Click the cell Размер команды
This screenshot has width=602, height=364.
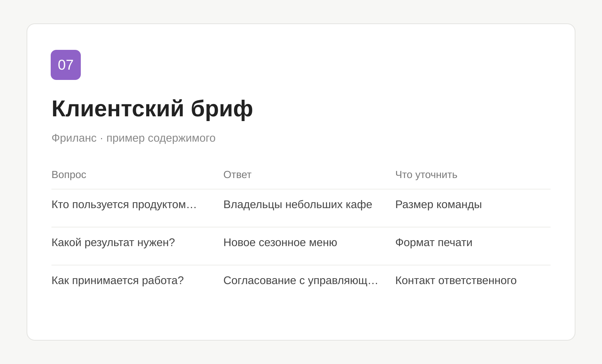click(438, 205)
